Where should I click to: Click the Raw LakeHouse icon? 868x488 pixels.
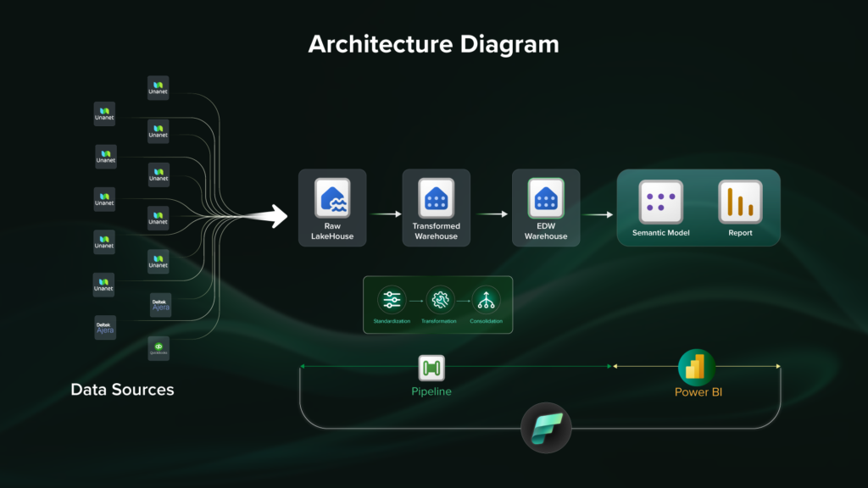[332, 198]
